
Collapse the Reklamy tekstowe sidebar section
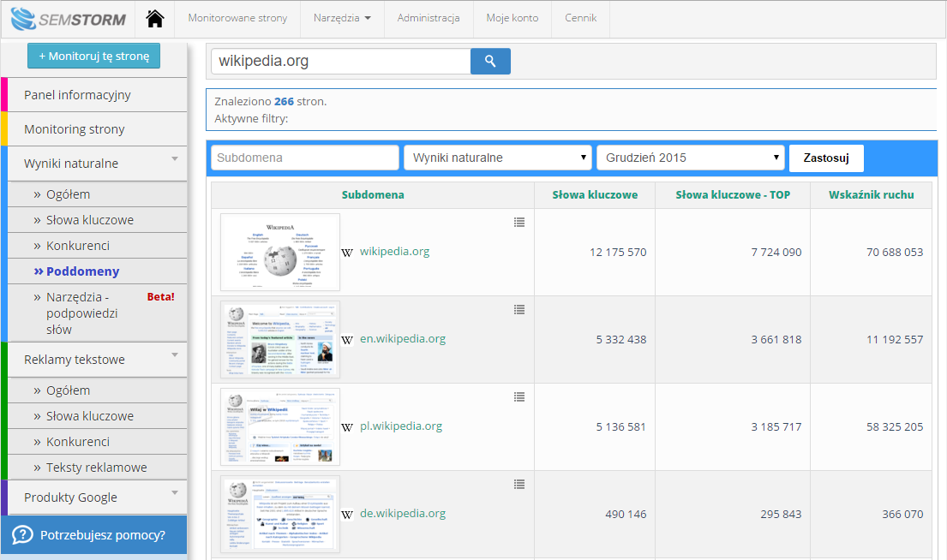[175, 354]
